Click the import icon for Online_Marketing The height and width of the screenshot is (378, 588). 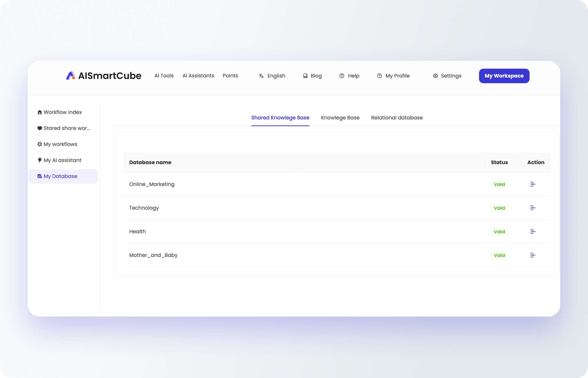coord(533,184)
